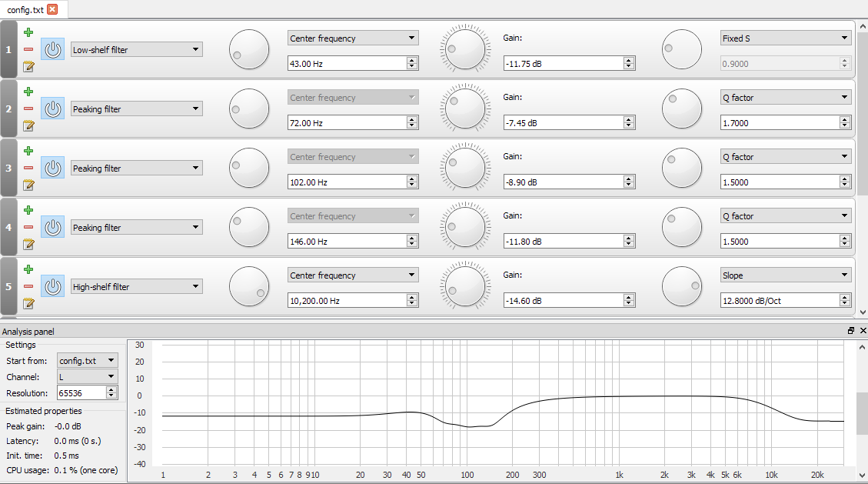Add a filter after row 3 with the green plus
868x484 pixels.
(x=28, y=151)
